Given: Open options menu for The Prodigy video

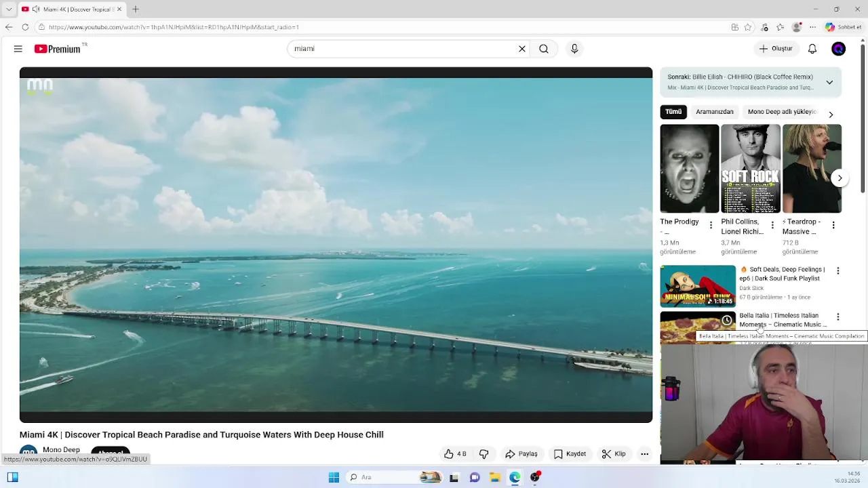Looking at the screenshot, I should [x=711, y=225].
